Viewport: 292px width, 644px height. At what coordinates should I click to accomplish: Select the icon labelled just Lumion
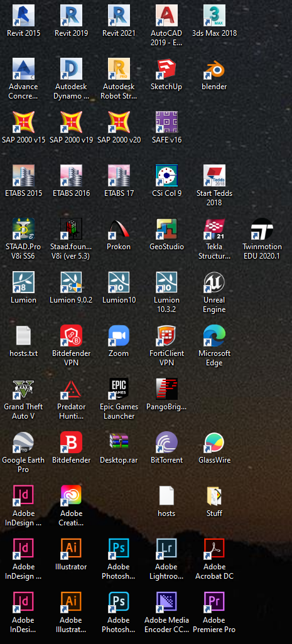pyautogui.click(x=23, y=282)
